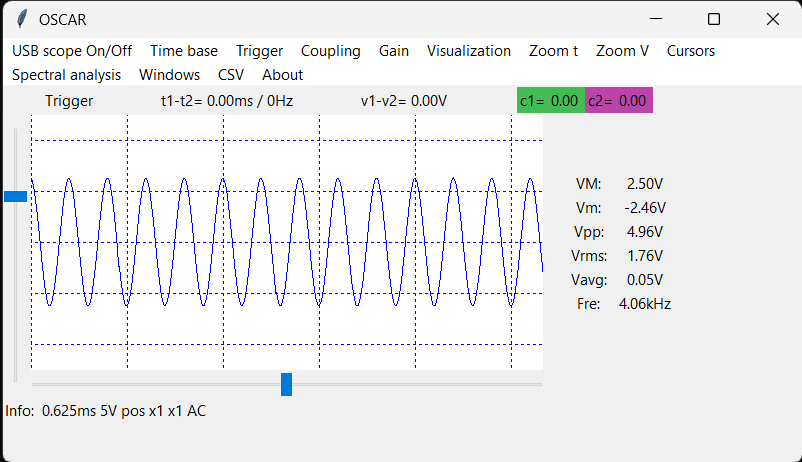Minimize the OSCAR window

tap(656, 19)
